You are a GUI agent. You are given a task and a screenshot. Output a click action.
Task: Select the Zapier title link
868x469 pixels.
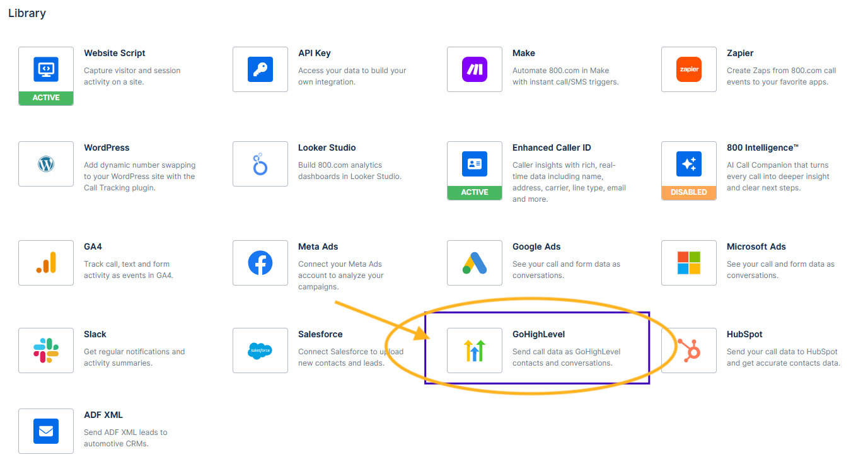[x=740, y=53]
